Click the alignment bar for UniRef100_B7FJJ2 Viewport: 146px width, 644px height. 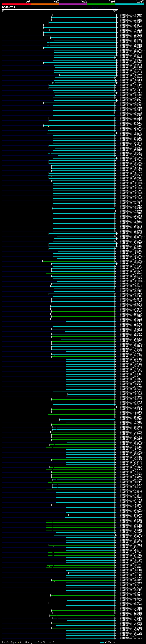[x=91, y=638]
